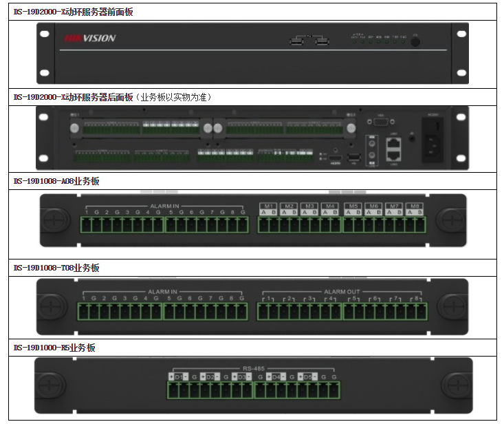Click the D1 label on RS-485 board

click(178, 377)
